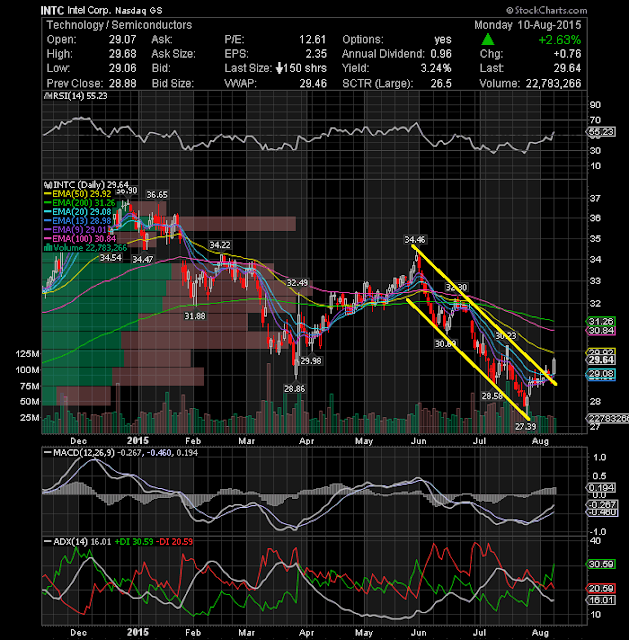Click the 30.23 price annotation

click(x=506, y=336)
